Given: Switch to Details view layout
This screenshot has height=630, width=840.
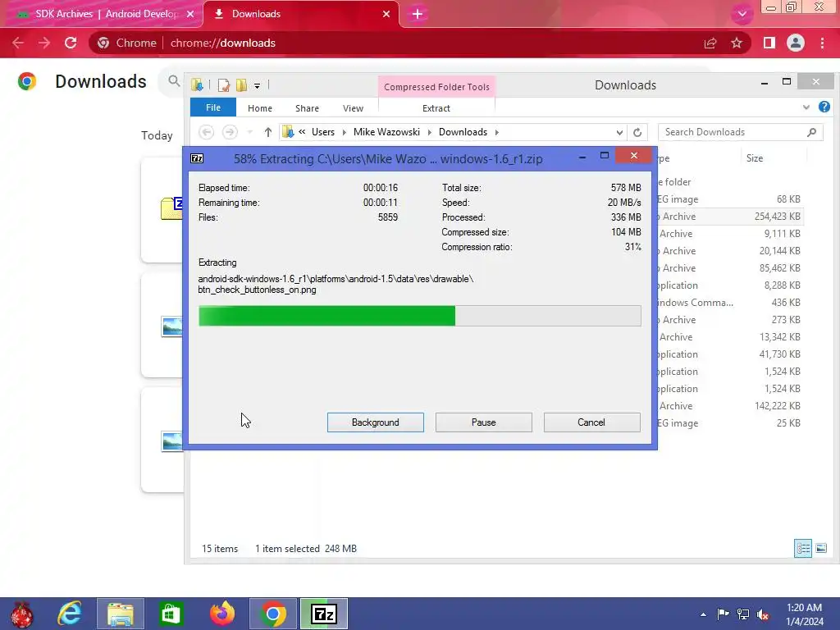Looking at the screenshot, I should (803, 548).
